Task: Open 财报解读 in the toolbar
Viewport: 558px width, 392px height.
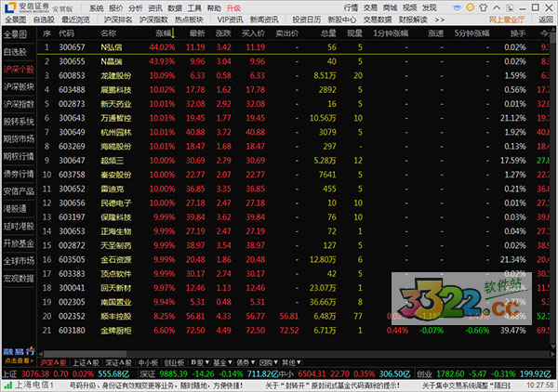Action: click(413, 20)
